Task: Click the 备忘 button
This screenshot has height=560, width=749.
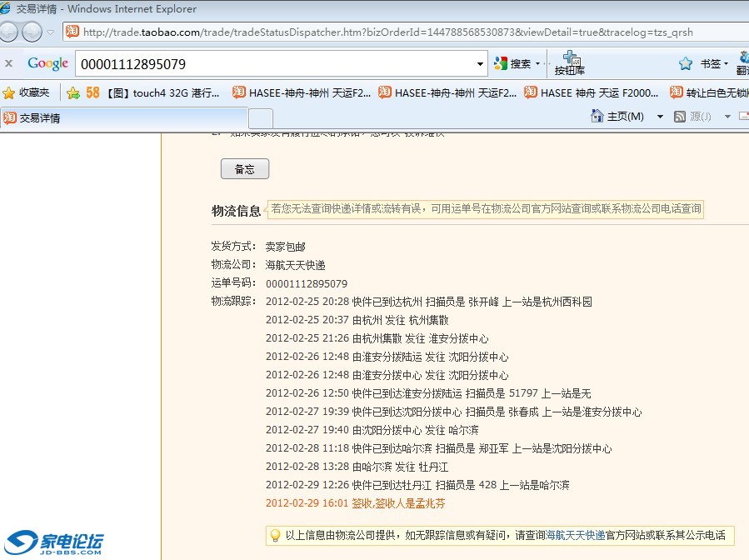Action: [x=245, y=169]
